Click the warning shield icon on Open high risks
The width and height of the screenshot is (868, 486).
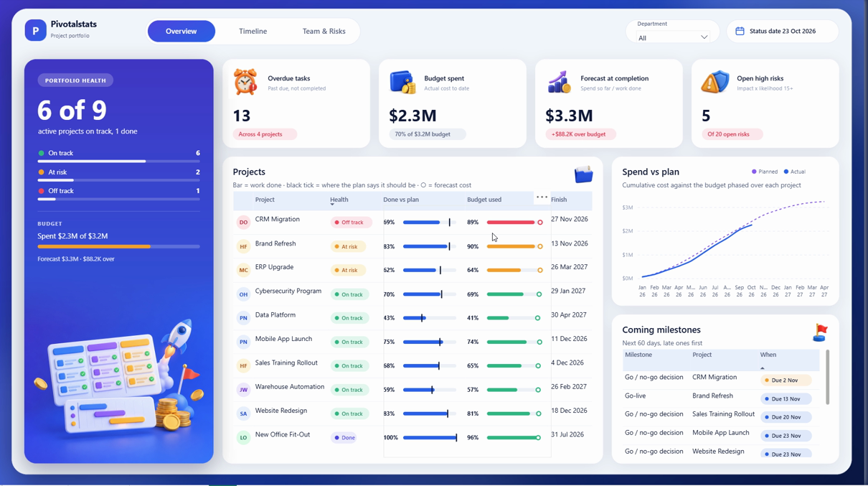coord(714,82)
